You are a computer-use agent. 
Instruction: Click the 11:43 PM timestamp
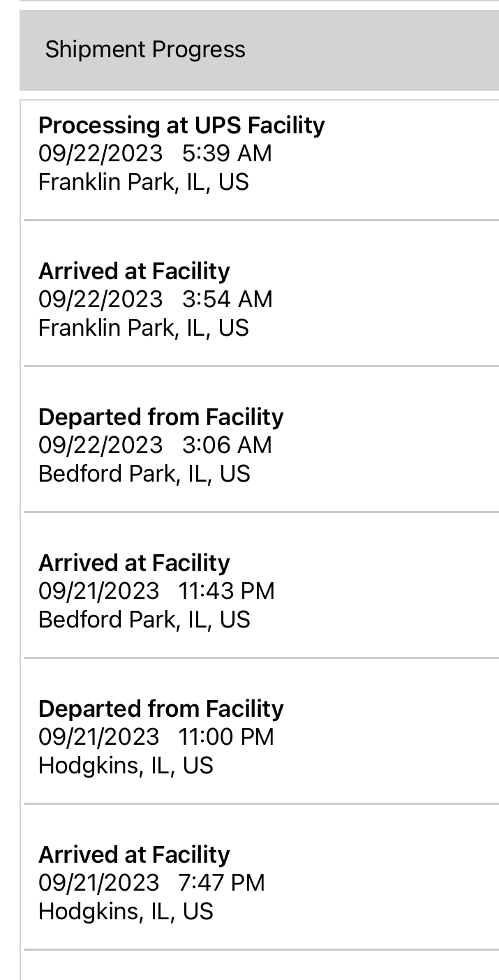[227, 591]
